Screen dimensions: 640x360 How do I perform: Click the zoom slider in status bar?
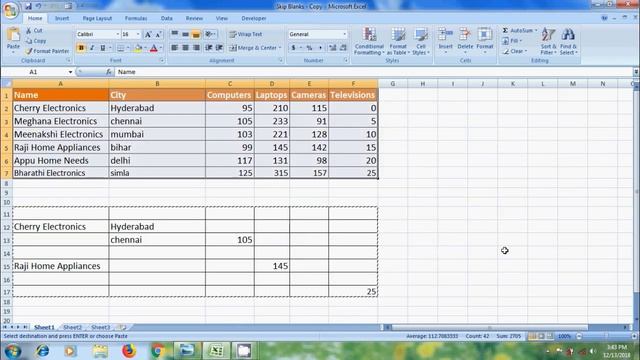pos(607,336)
